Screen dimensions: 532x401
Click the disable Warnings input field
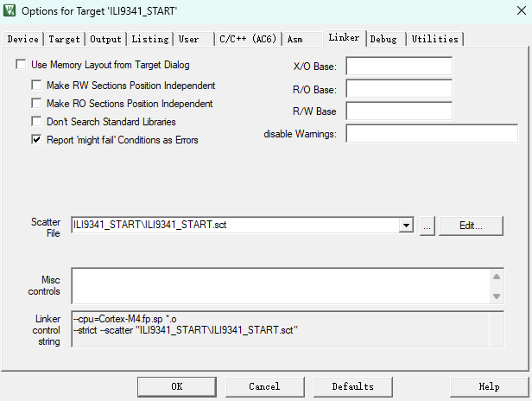432,133
